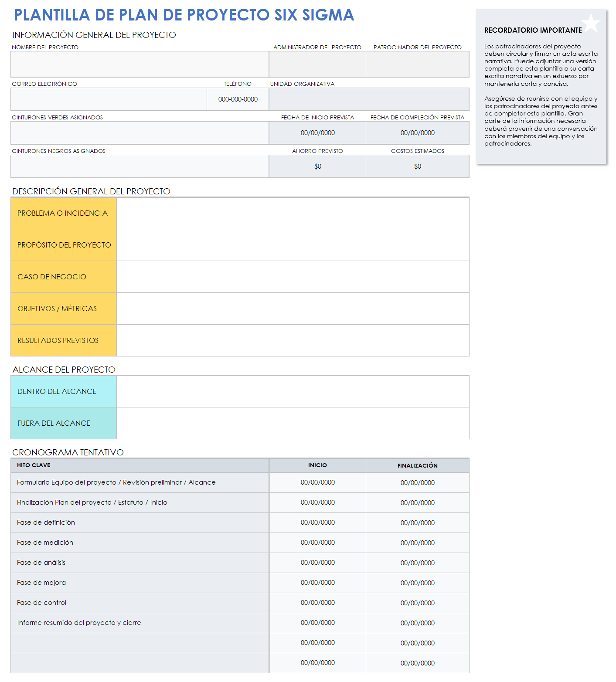616x682 pixels.
Task: Click the Finalización column header
Action: 418,465
